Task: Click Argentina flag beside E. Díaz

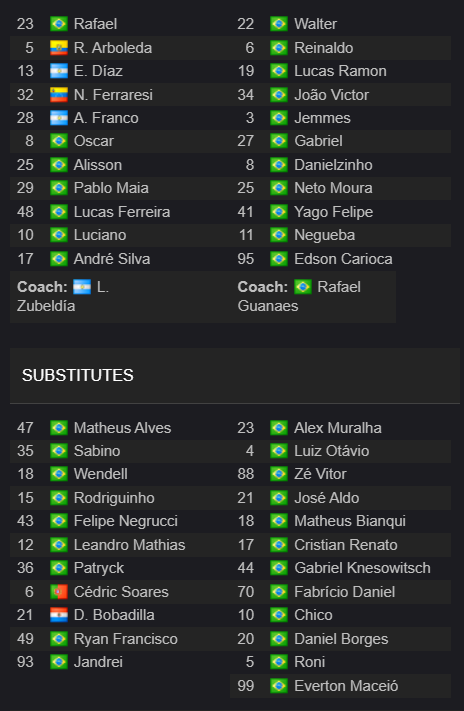Action: click(x=59, y=71)
